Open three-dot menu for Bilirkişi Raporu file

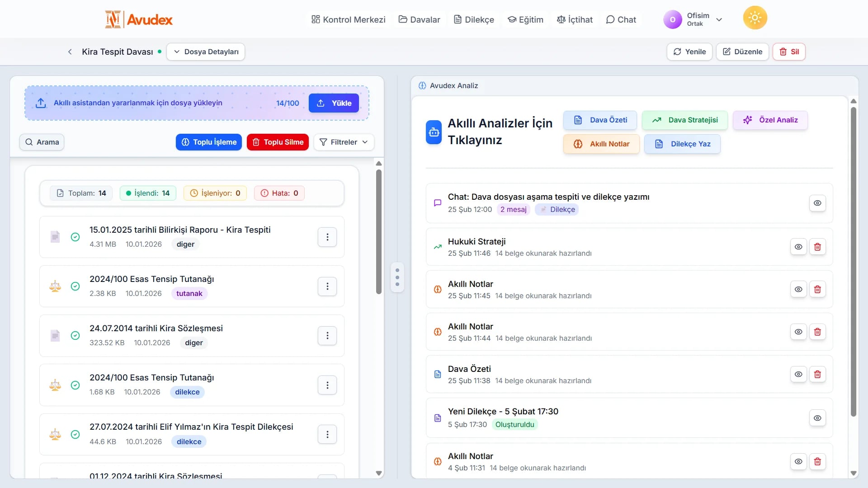point(327,237)
